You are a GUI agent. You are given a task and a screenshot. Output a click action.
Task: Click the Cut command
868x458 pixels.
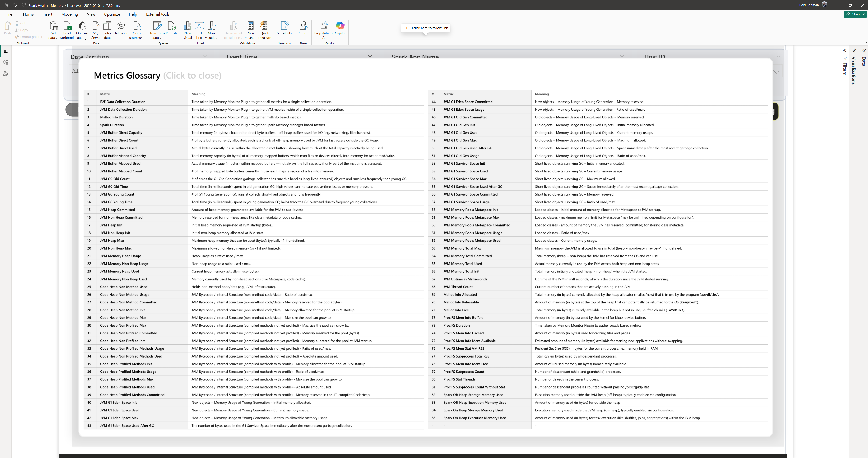point(20,23)
